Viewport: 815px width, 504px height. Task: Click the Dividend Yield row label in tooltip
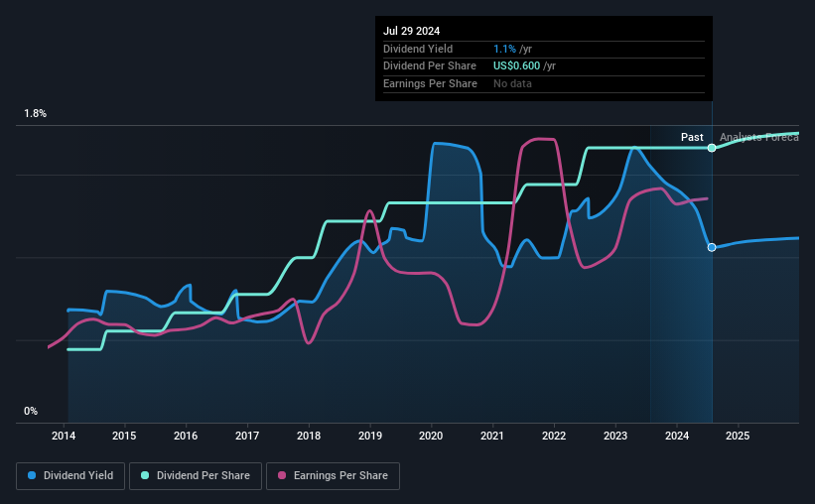(x=418, y=49)
